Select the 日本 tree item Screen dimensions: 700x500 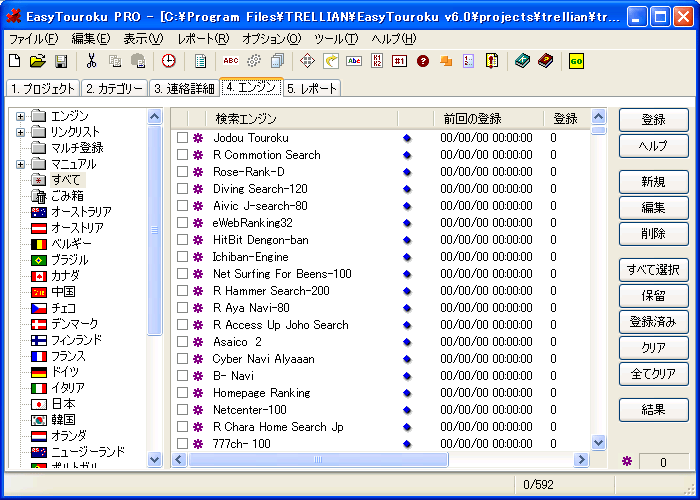point(63,404)
